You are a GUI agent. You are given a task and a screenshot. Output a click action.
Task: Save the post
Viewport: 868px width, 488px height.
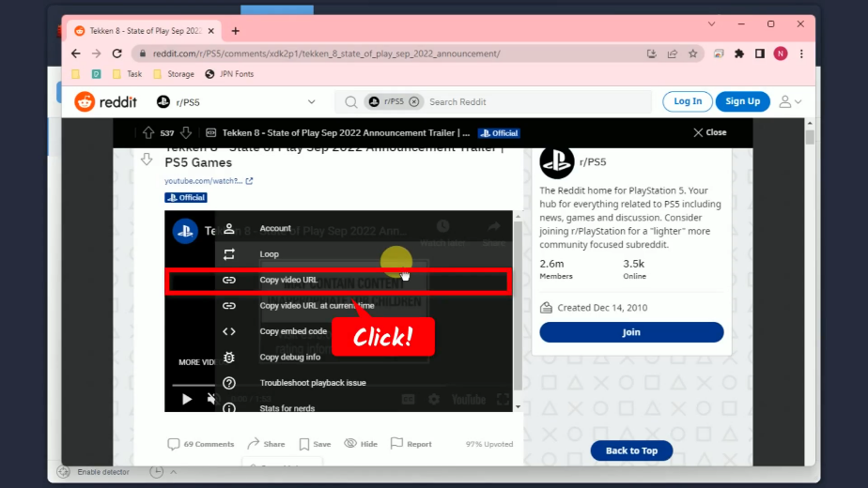(315, 444)
